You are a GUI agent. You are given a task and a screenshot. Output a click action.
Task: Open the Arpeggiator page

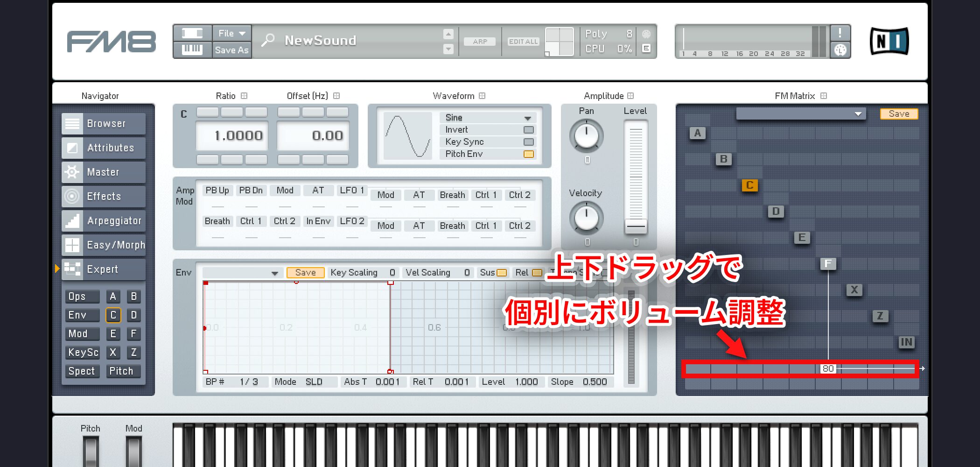coord(104,221)
